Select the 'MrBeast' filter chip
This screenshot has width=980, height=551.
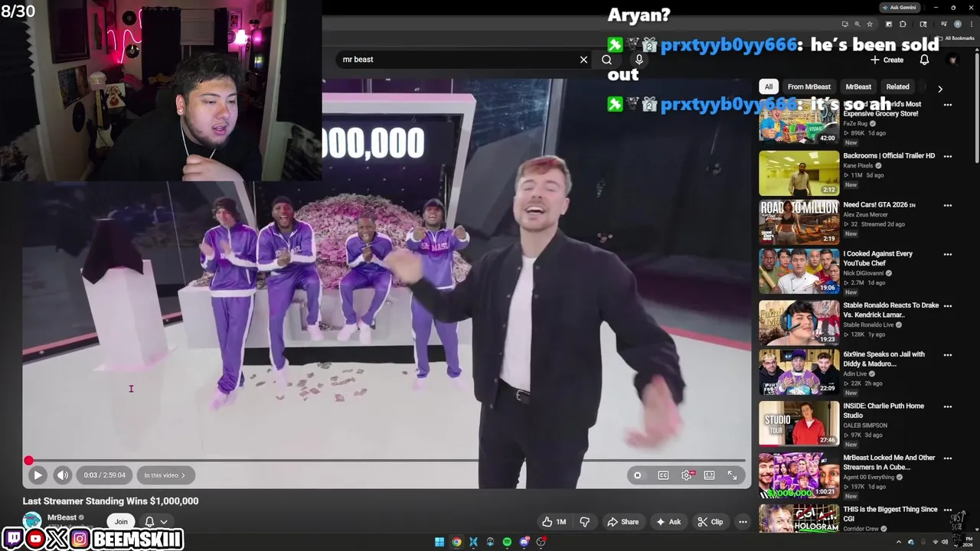(x=858, y=86)
